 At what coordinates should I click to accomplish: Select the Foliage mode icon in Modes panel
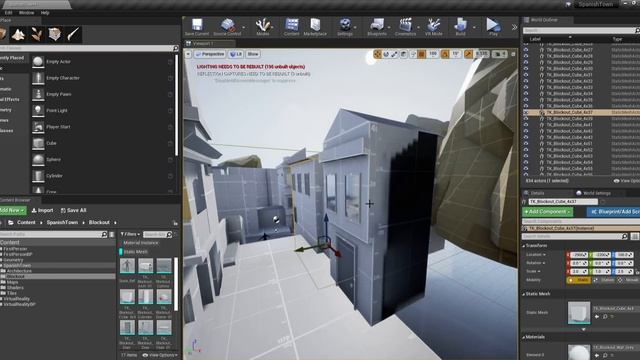[37, 35]
